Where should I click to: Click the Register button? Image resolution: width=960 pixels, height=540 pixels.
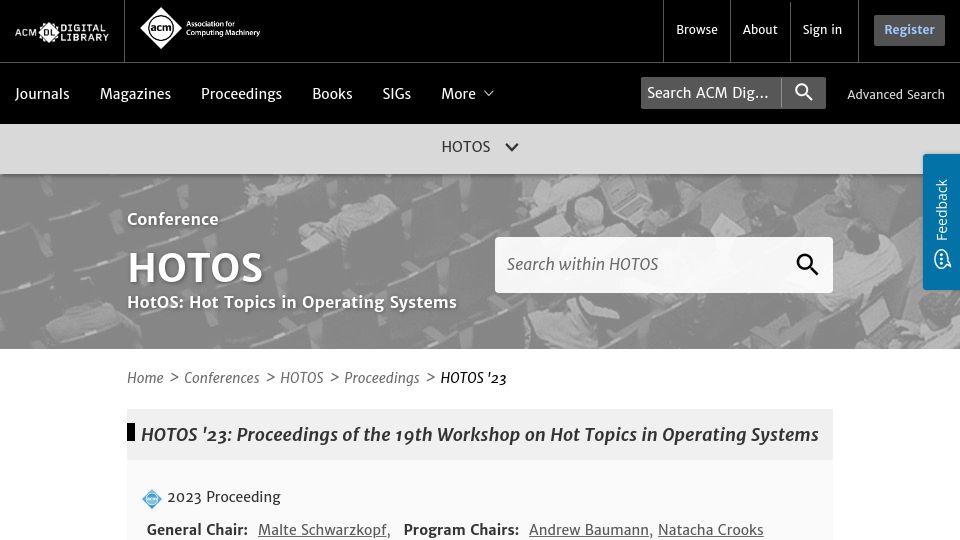(909, 30)
